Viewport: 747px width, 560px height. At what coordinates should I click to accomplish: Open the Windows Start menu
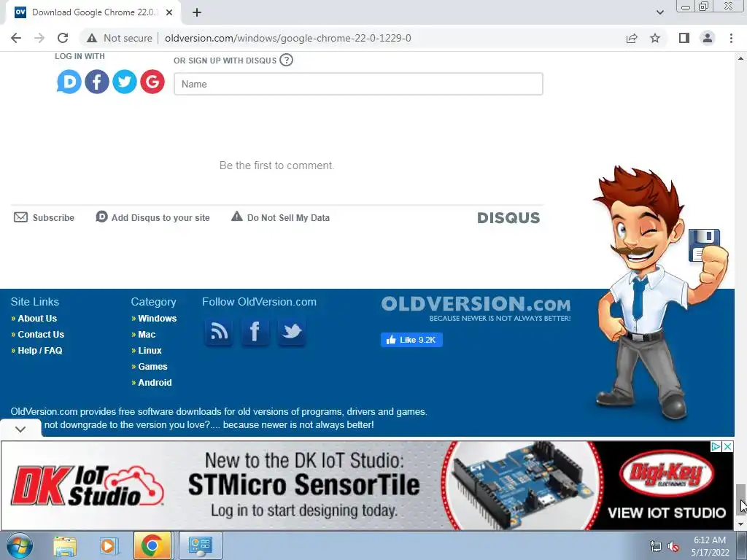[20, 545]
